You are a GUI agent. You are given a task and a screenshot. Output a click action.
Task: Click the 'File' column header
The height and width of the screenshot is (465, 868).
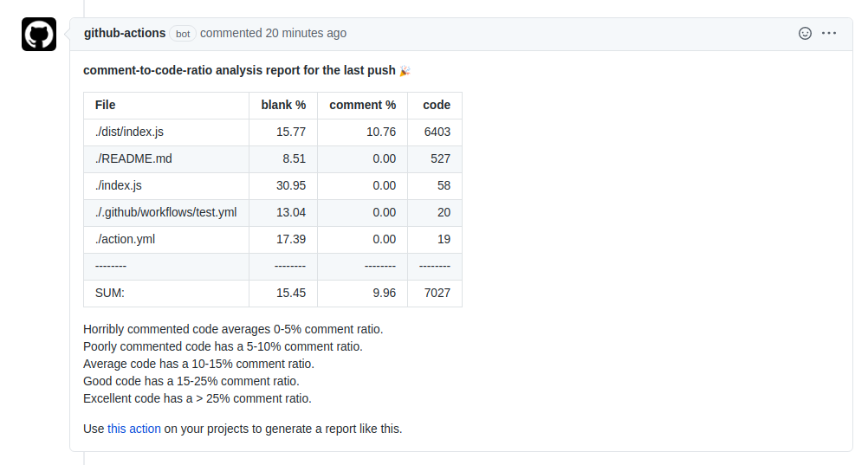[166, 106]
